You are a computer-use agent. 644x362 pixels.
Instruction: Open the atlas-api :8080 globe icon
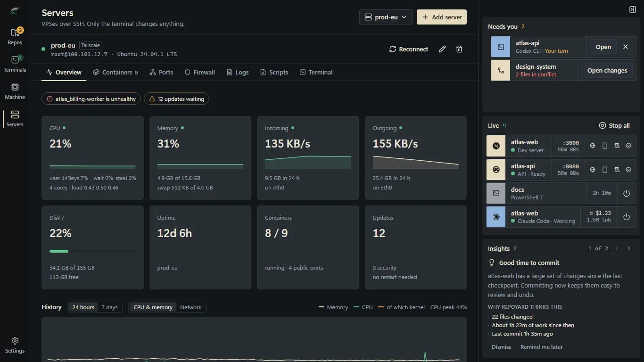(593, 170)
